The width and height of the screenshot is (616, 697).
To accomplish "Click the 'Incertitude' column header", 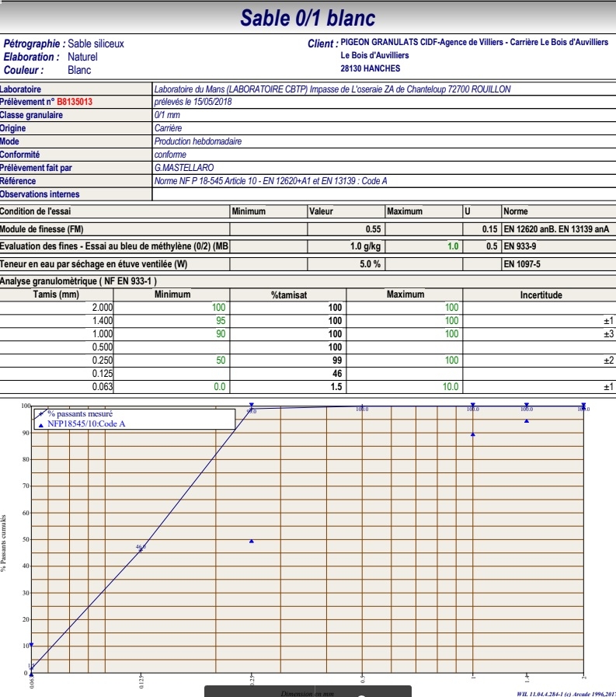I will (x=541, y=295).
